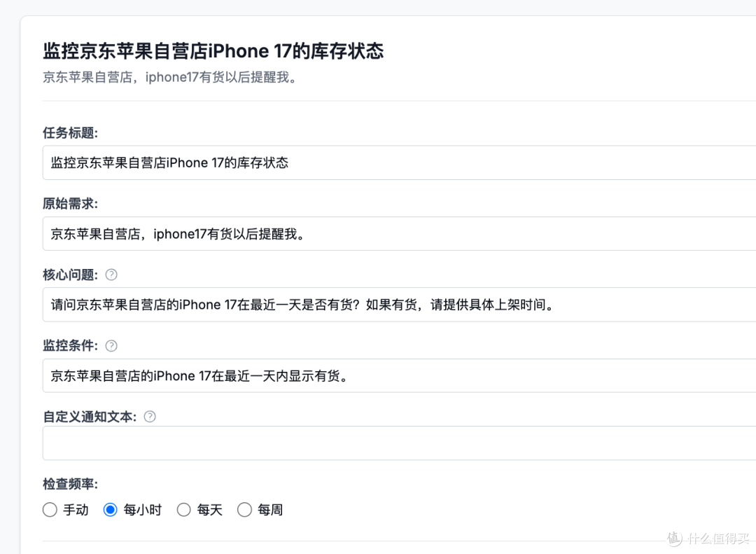The width and height of the screenshot is (756, 554).
Task: Focus the 监控条件 input field
Action: [399, 375]
